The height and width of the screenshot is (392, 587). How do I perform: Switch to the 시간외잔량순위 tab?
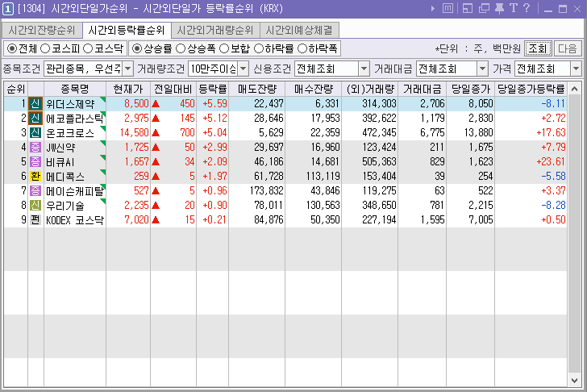(42, 31)
